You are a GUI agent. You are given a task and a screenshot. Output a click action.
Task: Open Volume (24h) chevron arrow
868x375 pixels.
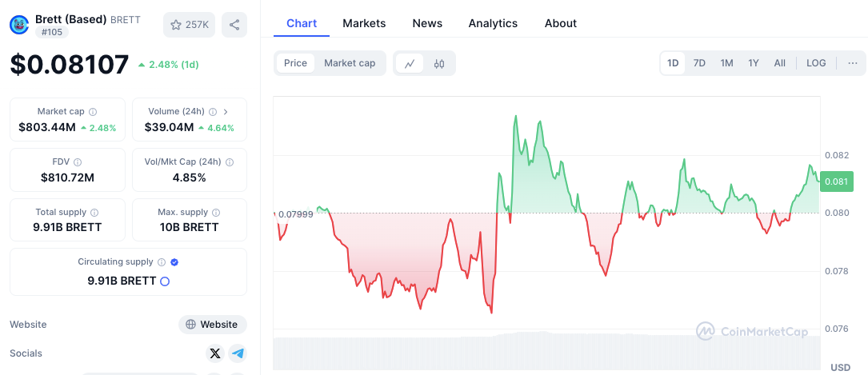pos(226,112)
